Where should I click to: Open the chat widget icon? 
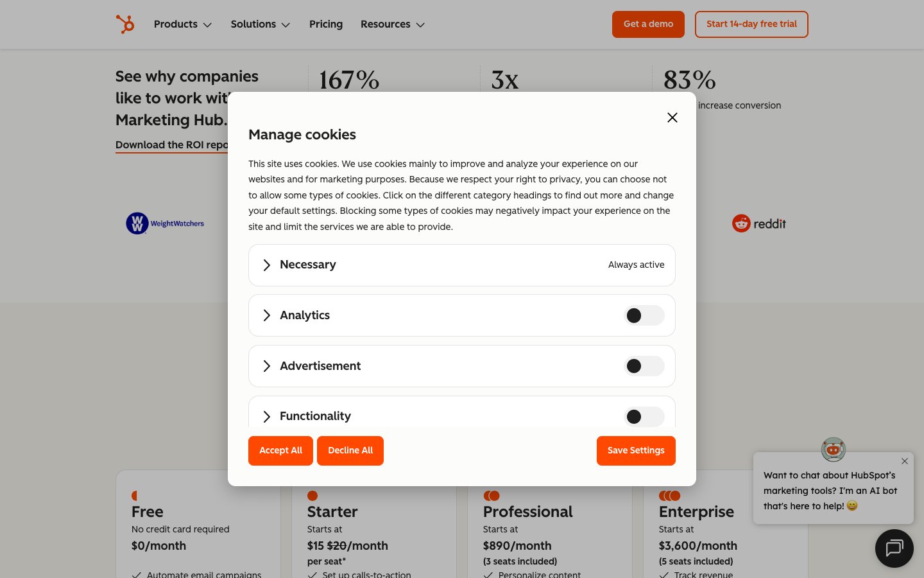894,548
